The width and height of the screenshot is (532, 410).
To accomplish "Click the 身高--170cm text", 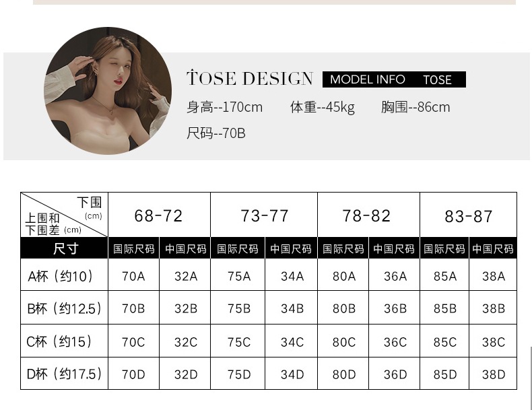I will click(224, 107).
